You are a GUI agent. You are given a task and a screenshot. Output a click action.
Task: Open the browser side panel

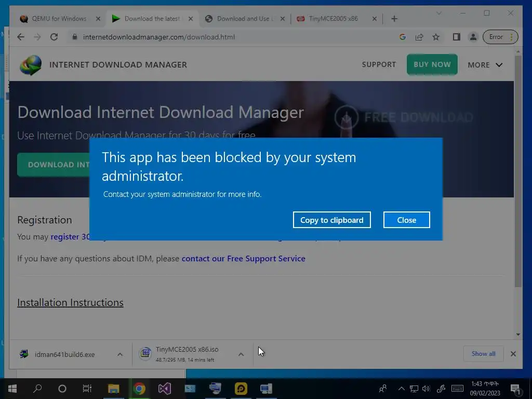[456, 37]
